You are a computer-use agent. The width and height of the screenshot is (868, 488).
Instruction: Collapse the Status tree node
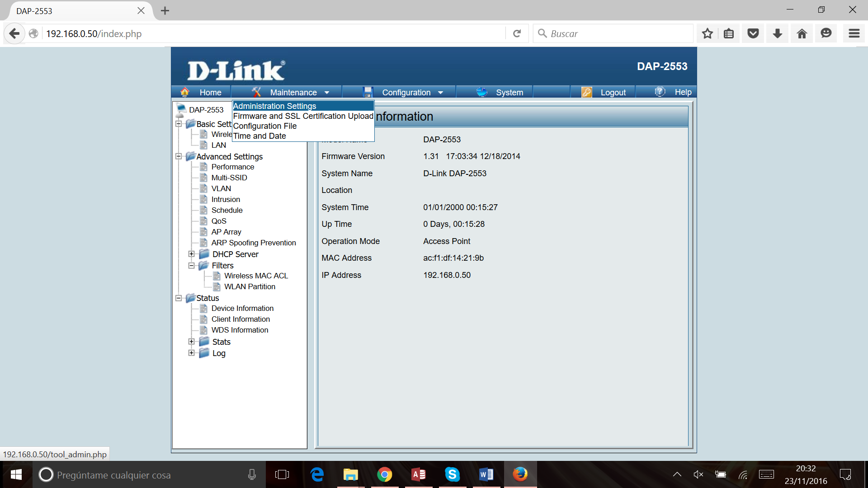pyautogui.click(x=179, y=298)
